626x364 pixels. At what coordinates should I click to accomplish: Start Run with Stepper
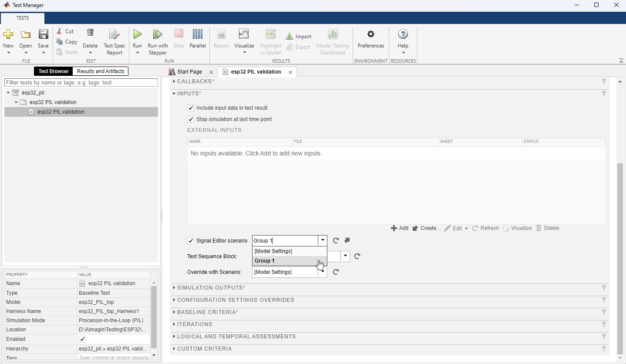point(158,42)
